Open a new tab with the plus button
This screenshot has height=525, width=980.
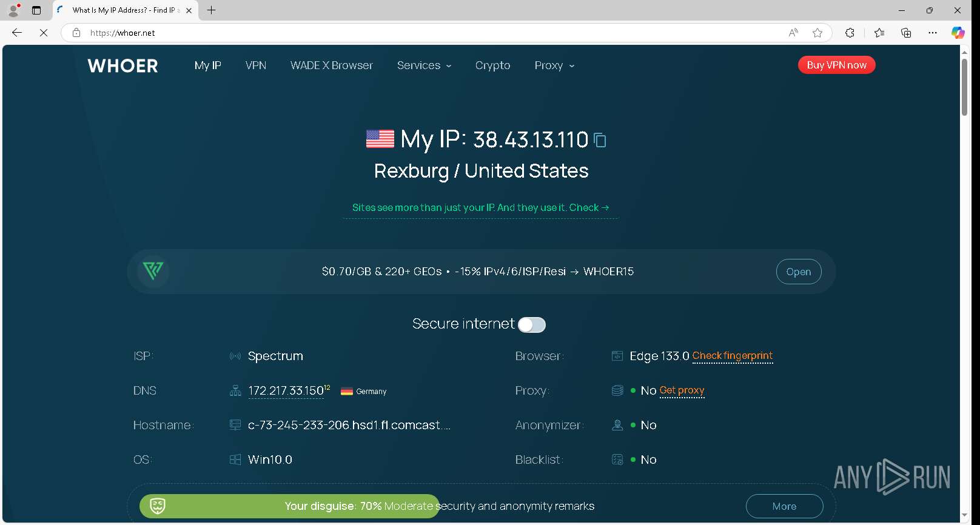tap(211, 10)
